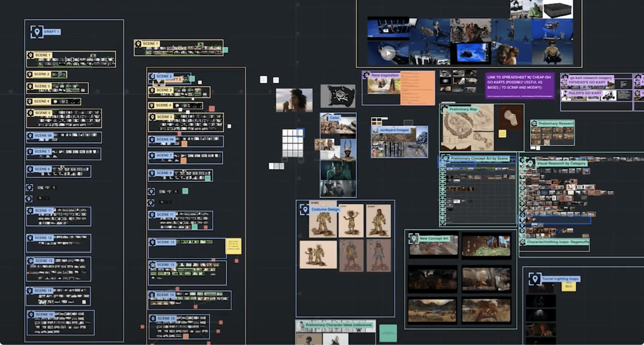Click Scene 14 pin icon in Draft 1 frame
The width and height of the screenshot is (644, 345).
(30, 291)
